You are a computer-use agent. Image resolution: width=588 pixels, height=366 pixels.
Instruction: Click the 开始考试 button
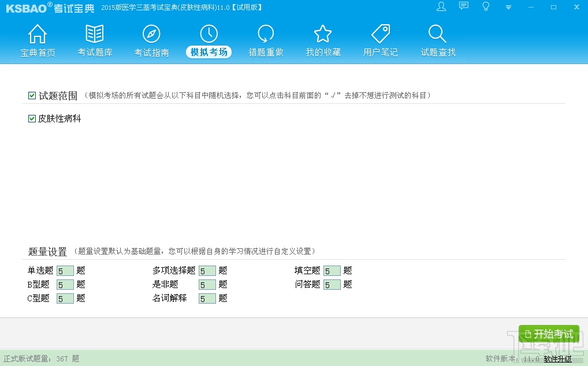(x=549, y=334)
